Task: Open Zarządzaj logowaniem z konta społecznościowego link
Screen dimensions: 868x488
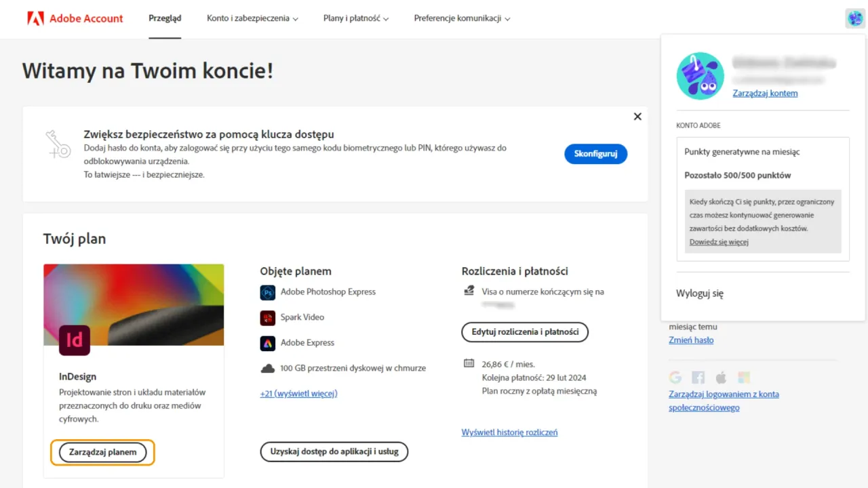Action: [724, 401]
